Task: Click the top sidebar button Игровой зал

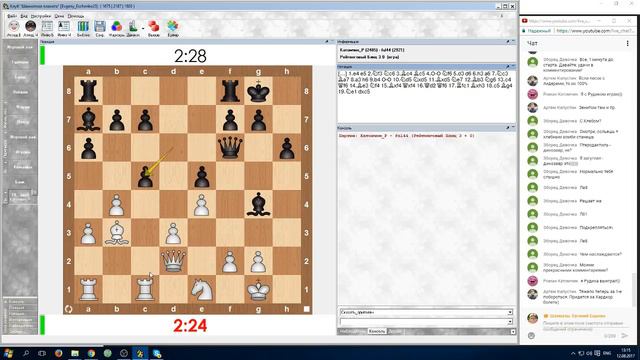Action: coord(20,47)
